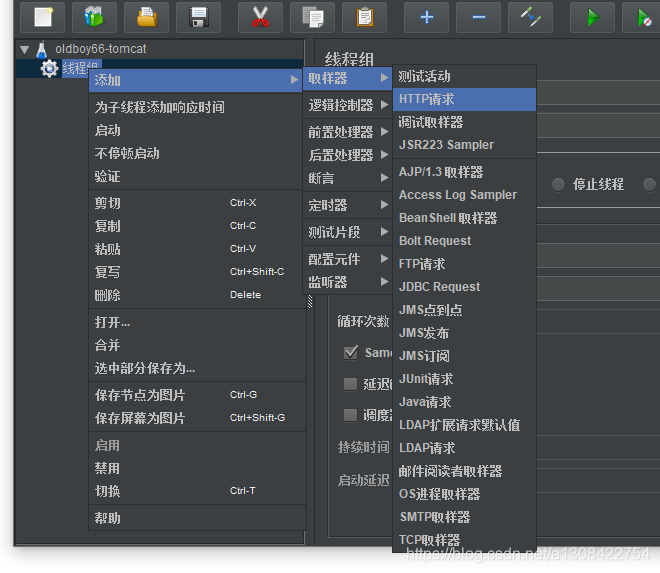
Task: Click the Save floppy disk icon
Action: coord(199,17)
